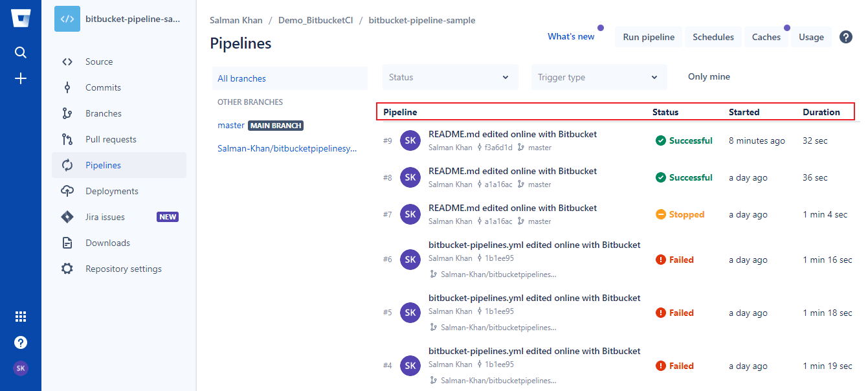The height and width of the screenshot is (391, 868).
Task: Toggle the Only mine filter
Action: [x=709, y=77]
